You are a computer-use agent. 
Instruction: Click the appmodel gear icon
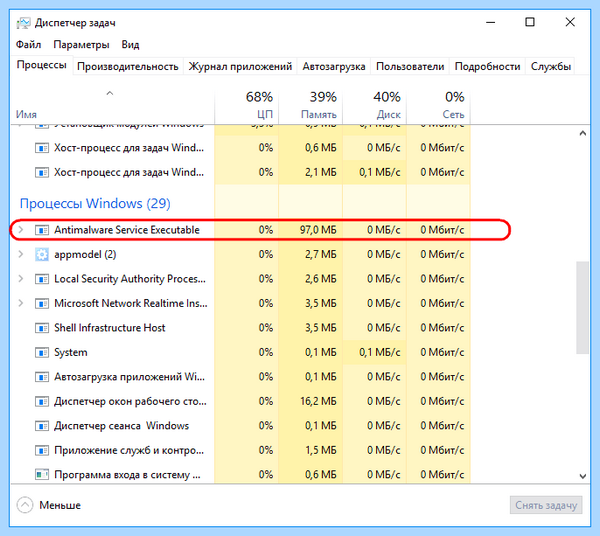coord(42,254)
